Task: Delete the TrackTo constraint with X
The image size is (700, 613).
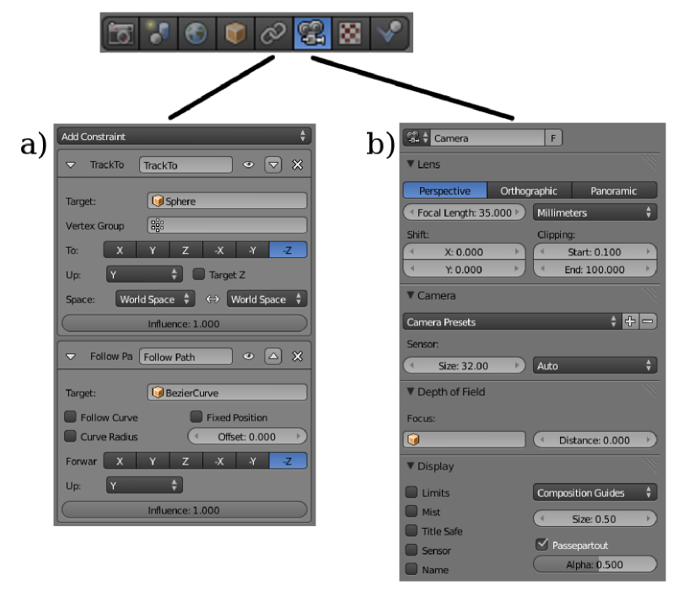Action: [298, 165]
